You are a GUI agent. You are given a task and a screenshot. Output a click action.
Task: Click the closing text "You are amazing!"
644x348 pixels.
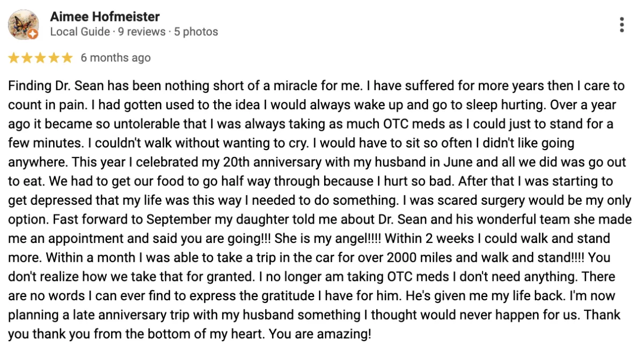[x=320, y=335]
